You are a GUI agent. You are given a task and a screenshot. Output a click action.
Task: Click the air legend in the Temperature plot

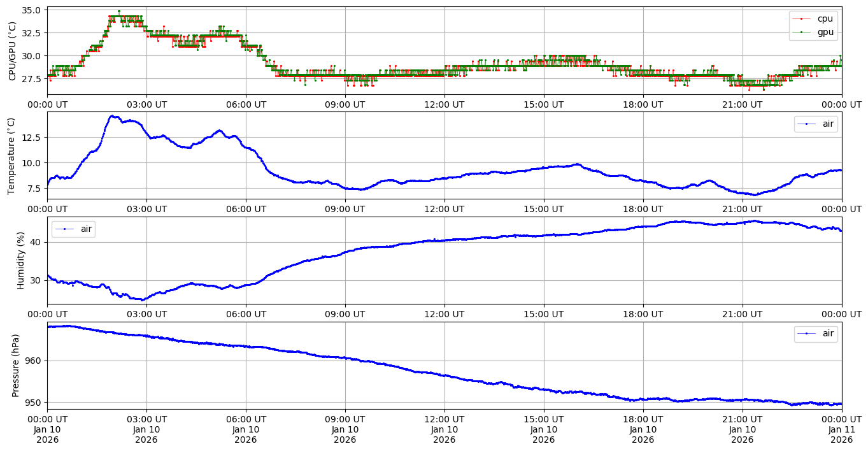[x=816, y=124]
